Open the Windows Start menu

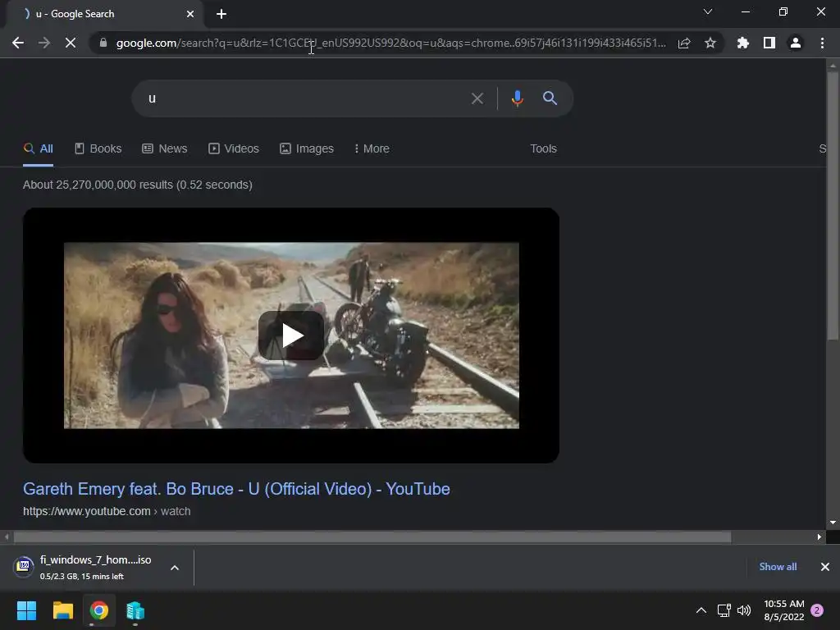(x=26, y=610)
